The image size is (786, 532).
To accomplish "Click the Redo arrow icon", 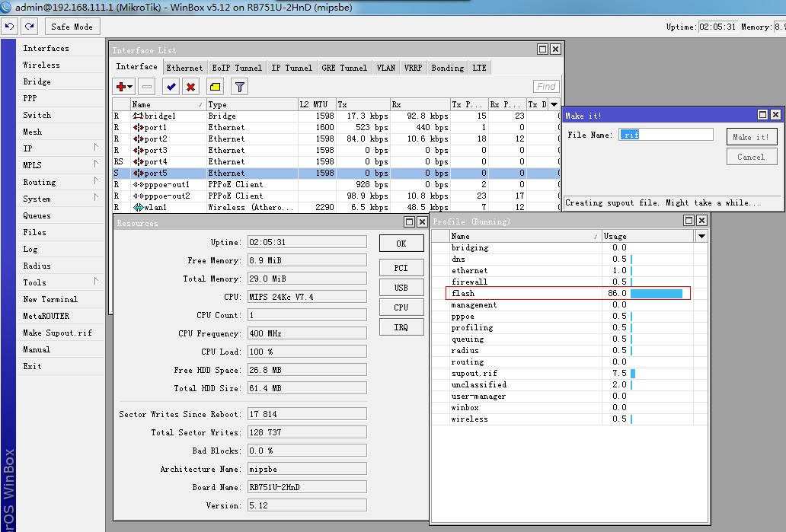I will [29, 27].
